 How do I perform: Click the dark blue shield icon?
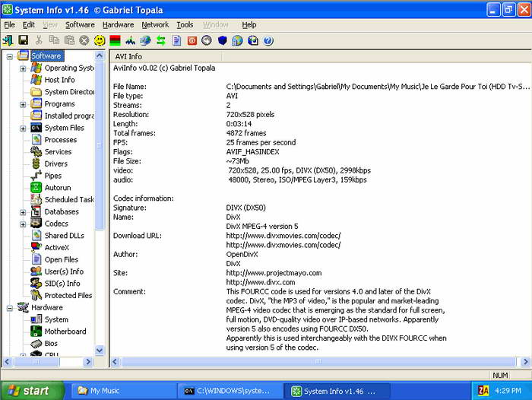[222, 41]
